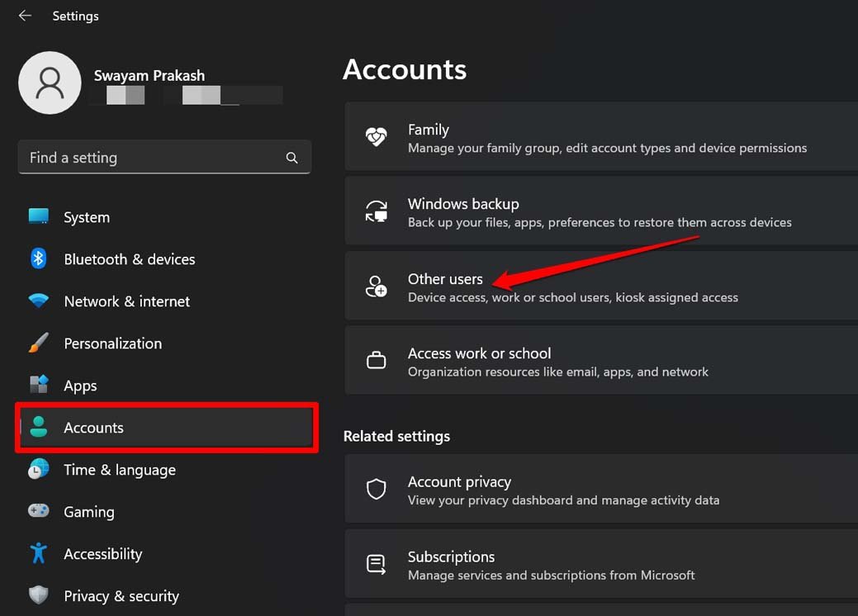Screen dimensions: 858x616
Task: Open System settings in sidebar
Action: 86,217
